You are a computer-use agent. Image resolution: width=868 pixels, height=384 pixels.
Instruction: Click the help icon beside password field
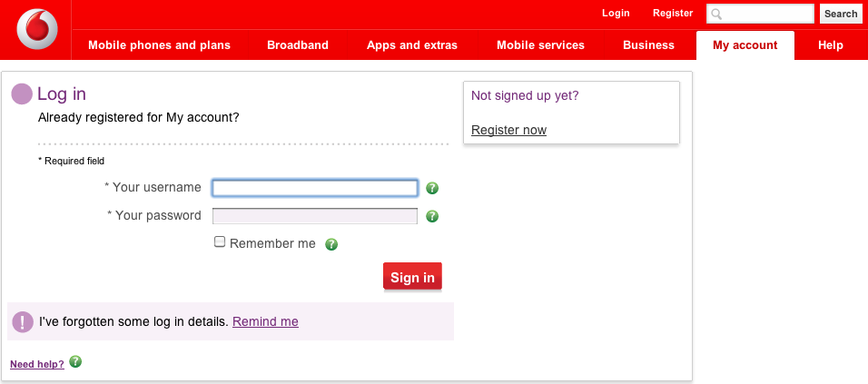pyautogui.click(x=432, y=217)
